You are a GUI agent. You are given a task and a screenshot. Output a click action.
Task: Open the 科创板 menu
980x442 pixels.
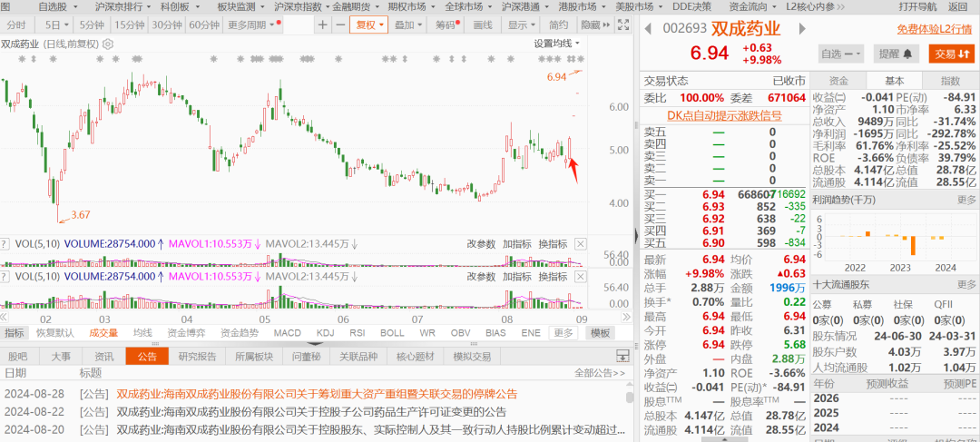pyautogui.click(x=180, y=7)
